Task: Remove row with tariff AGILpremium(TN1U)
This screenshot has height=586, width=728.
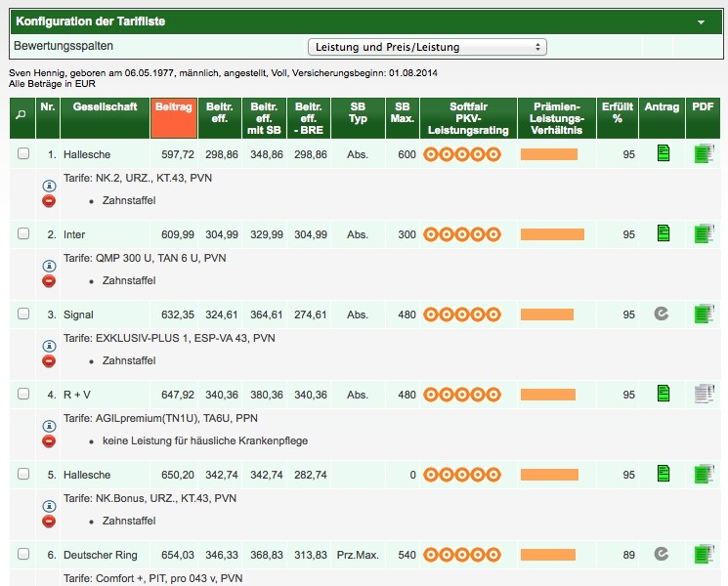Action: pyautogui.click(x=49, y=440)
